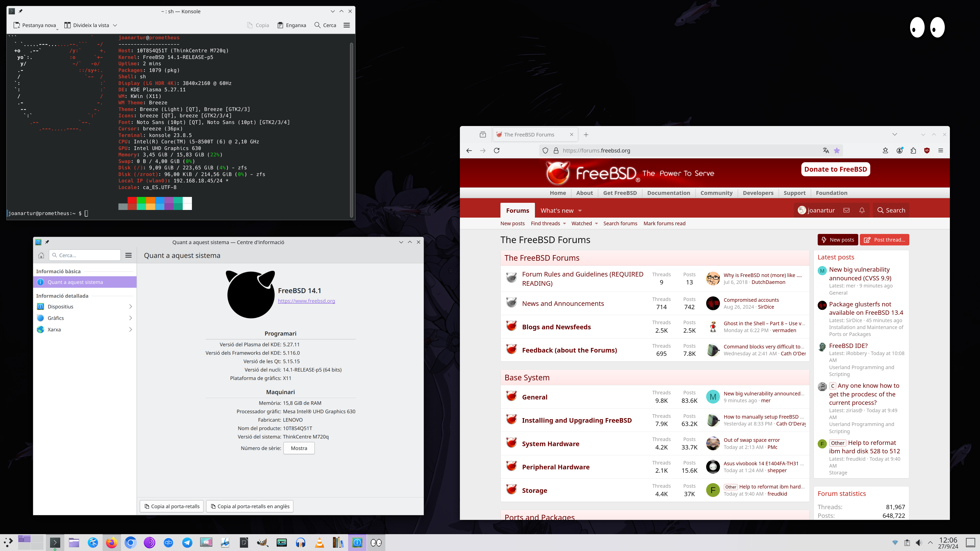Click the volume icon in system tray
This screenshot has width=980, height=551.
919,543
